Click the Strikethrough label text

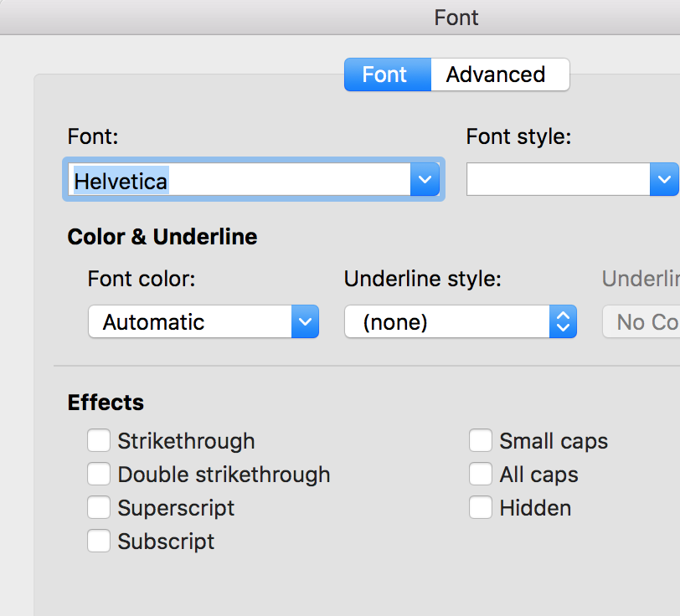(186, 441)
